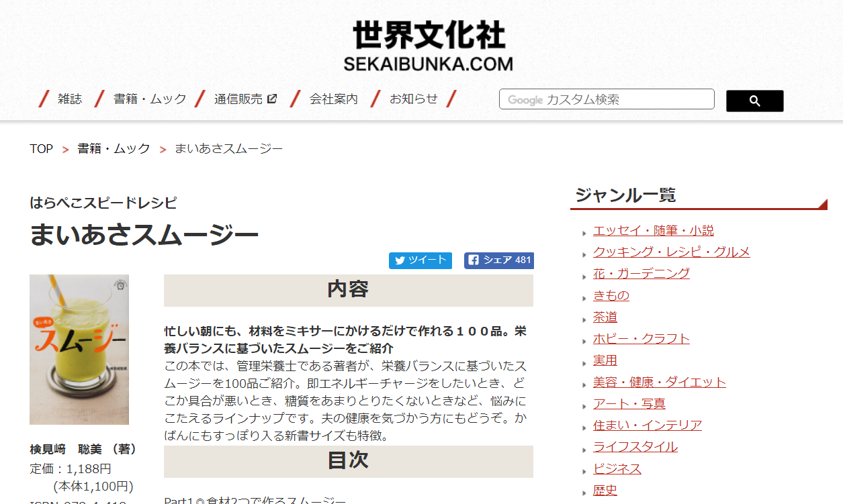Go to TOP in the breadcrumb
Screen dimensions: 843x504
tap(41, 149)
